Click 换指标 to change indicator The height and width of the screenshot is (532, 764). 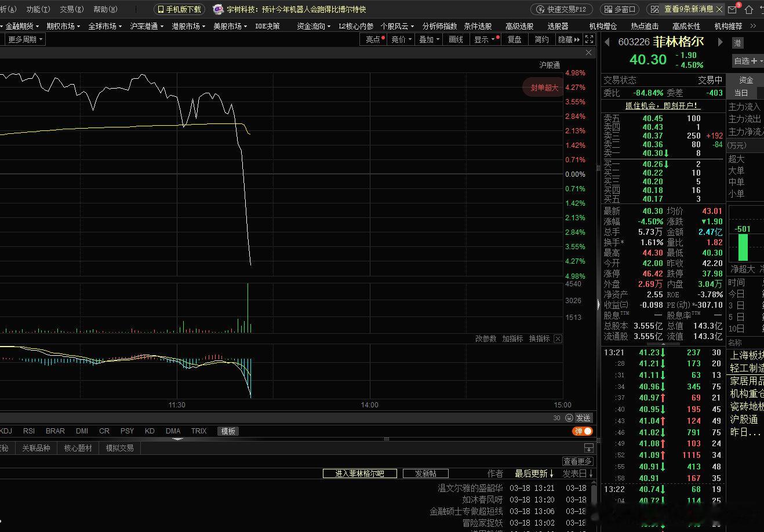tap(539, 338)
